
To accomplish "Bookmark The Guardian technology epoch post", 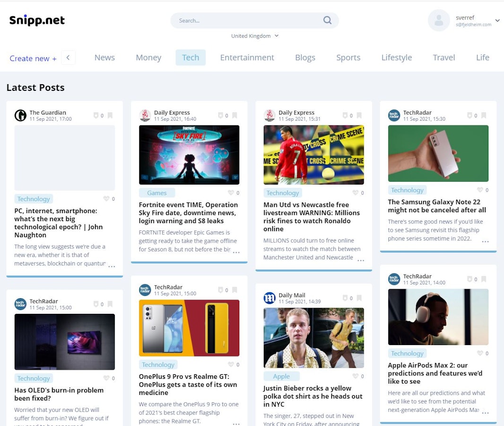I will [110, 115].
